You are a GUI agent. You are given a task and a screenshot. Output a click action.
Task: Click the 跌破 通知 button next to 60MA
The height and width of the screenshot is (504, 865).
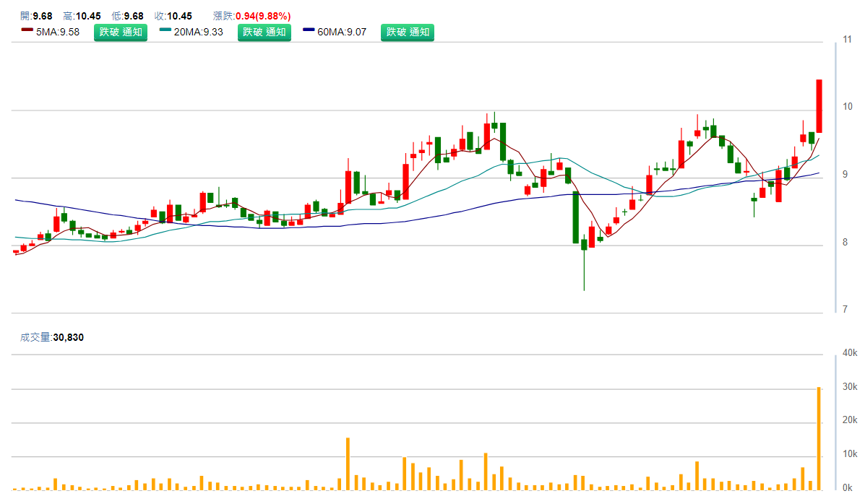[x=408, y=32]
